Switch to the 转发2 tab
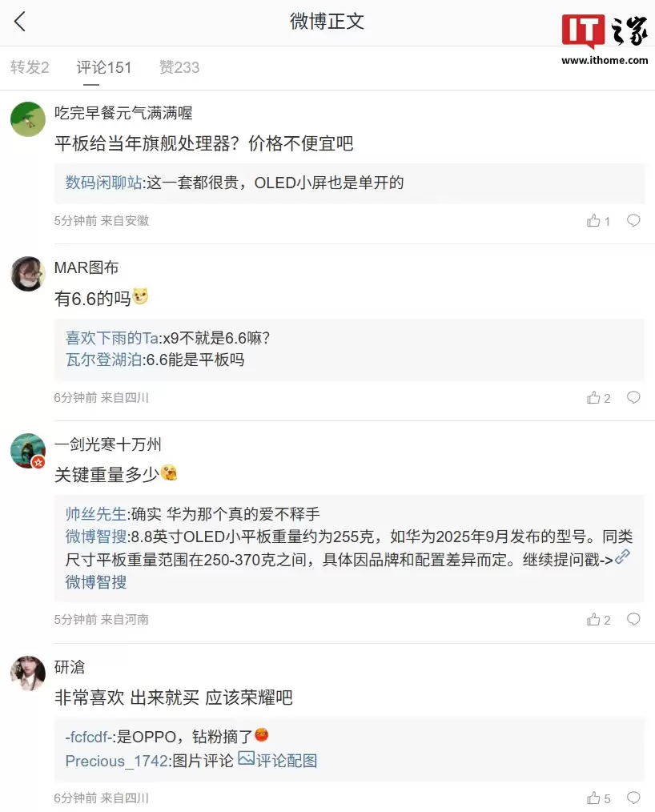 point(30,67)
